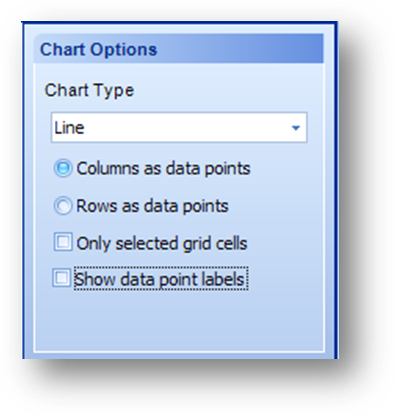Click the empty circle icon beside Rows
394x414 pixels.
pyautogui.click(x=63, y=206)
